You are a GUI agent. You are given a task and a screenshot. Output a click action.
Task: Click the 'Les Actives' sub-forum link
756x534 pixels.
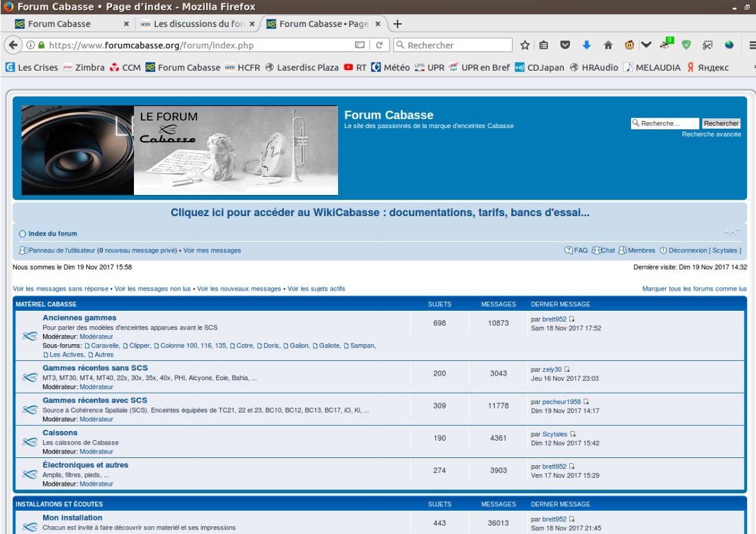tap(66, 355)
